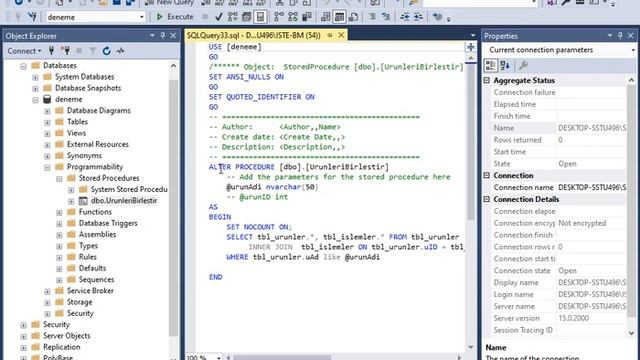Click the editor split window icon
The height and width of the screenshot is (360, 640).
click(471, 47)
